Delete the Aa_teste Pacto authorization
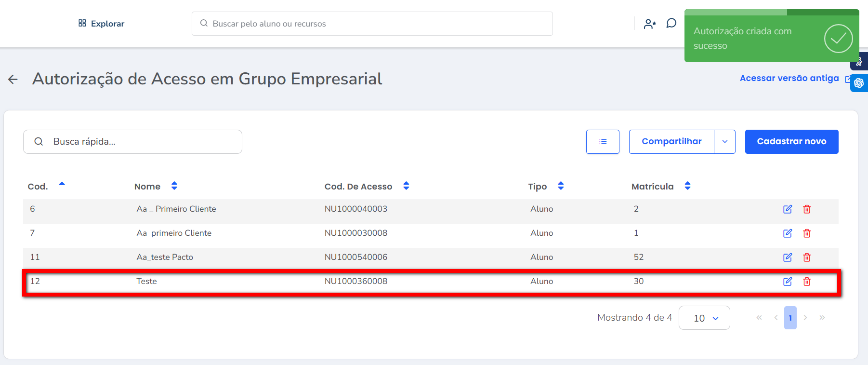This screenshot has height=365, width=868. point(807,257)
